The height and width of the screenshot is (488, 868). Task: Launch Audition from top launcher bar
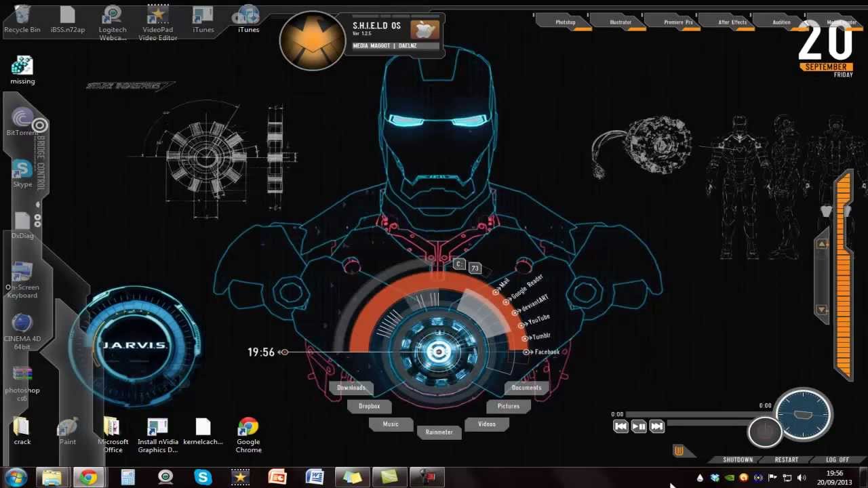[x=781, y=22]
